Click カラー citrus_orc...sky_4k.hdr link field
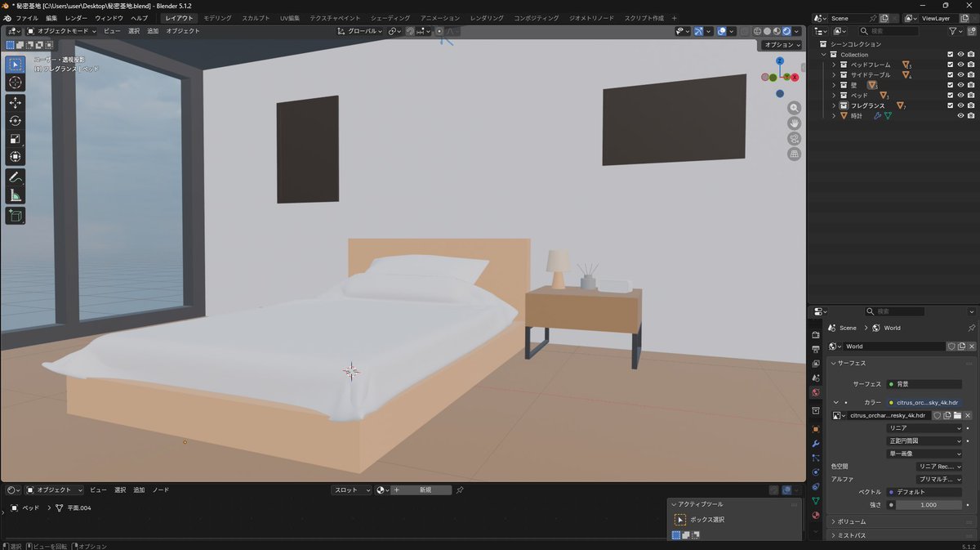Screen dimensions: 980x550 point(924,403)
